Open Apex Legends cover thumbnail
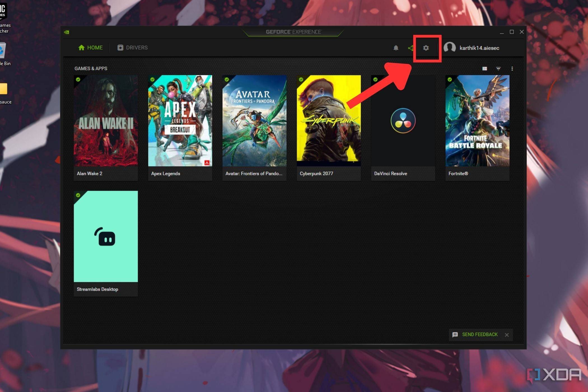 [x=180, y=121]
